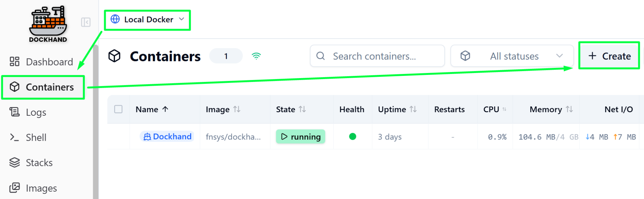Click the Containers cube icon in the sidebar
Image resolution: width=644 pixels, height=199 pixels.
click(x=14, y=87)
